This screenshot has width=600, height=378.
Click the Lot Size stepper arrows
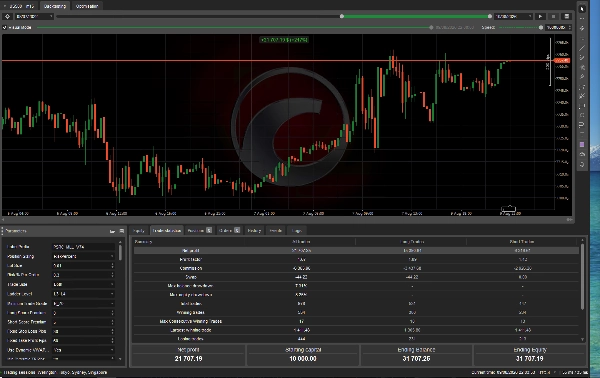[x=112, y=266]
